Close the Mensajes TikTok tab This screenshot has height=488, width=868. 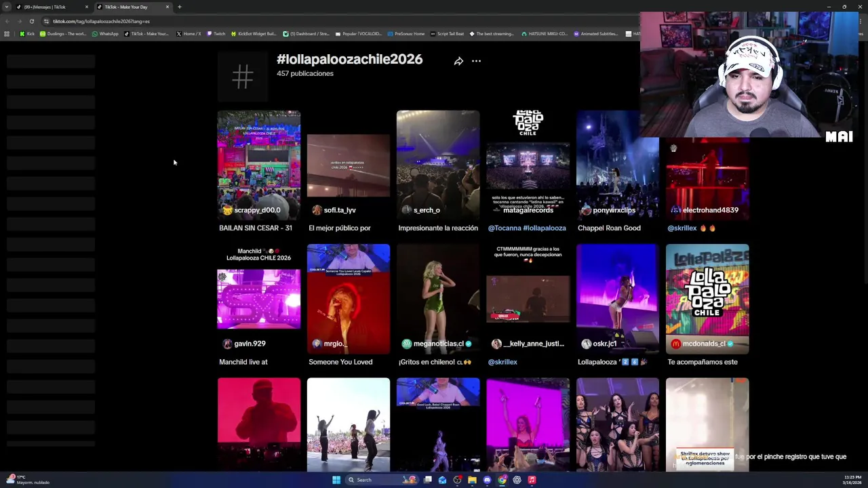tap(86, 7)
